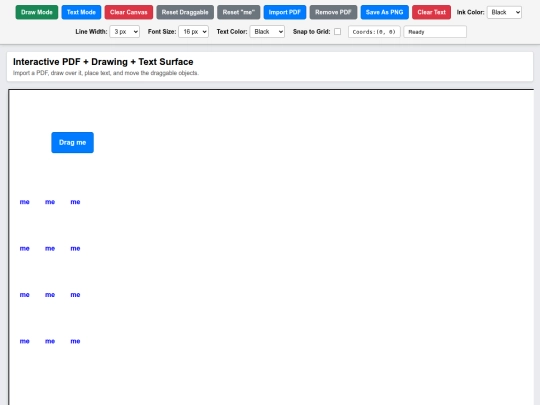Image resolution: width=540 pixels, height=405 pixels.
Task: Click the Coords readout field
Action: pos(374,32)
